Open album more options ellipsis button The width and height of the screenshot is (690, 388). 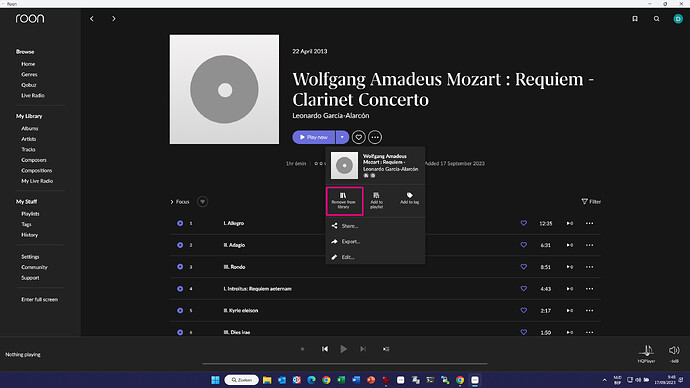[x=375, y=137]
